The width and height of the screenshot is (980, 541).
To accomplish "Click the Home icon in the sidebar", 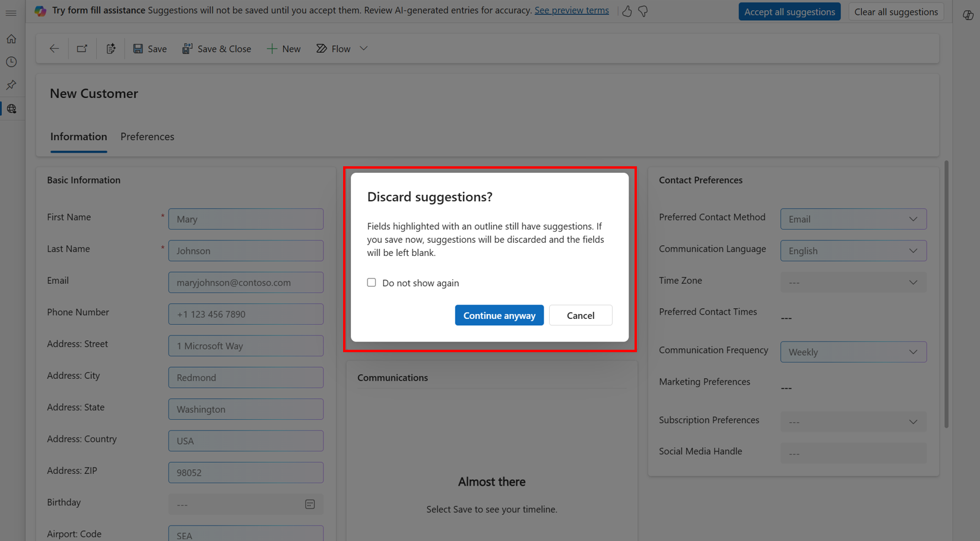I will pos(11,39).
